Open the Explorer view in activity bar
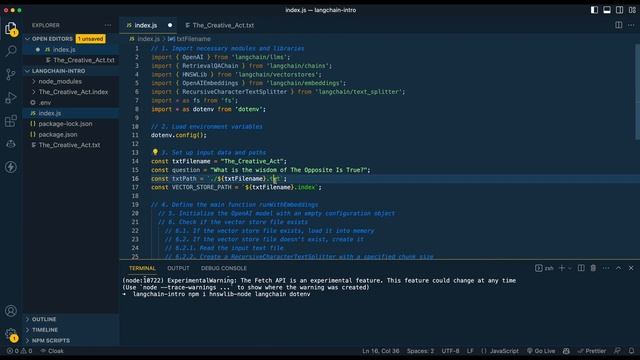Viewport: 640px width, 360px height. 11,29
